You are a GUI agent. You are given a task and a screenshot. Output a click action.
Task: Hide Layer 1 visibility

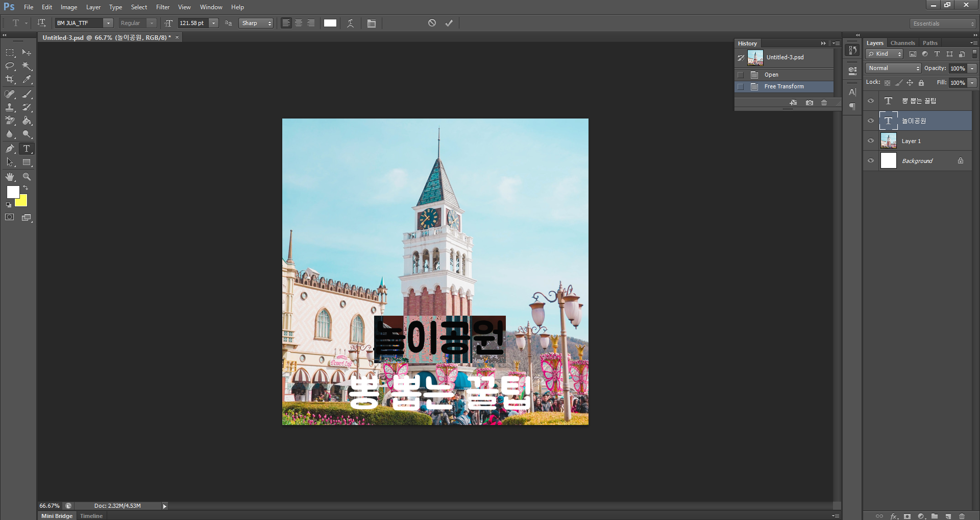coord(871,140)
